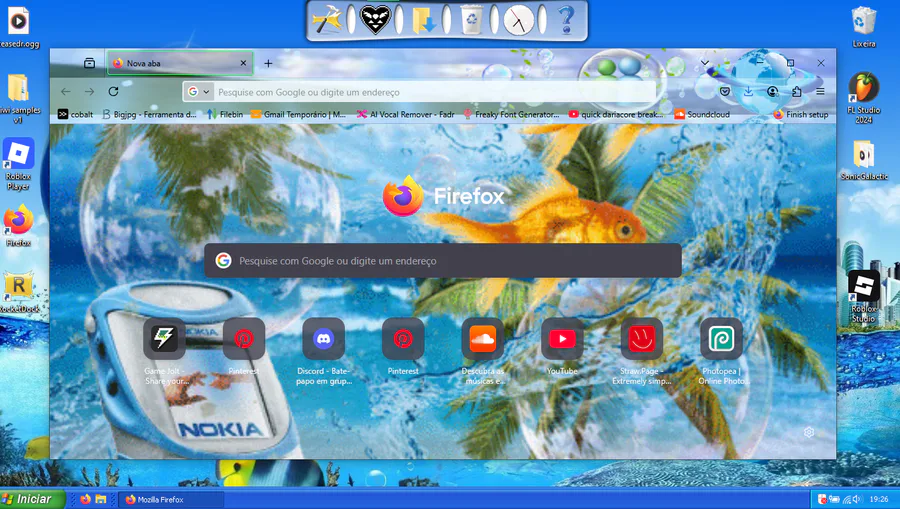Focus the top address bar field

pos(419,92)
